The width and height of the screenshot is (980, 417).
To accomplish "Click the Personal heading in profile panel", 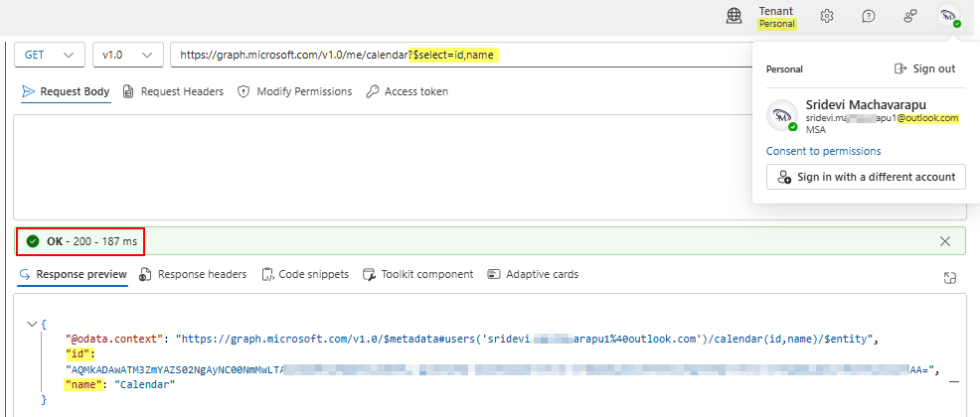I will coord(784,69).
